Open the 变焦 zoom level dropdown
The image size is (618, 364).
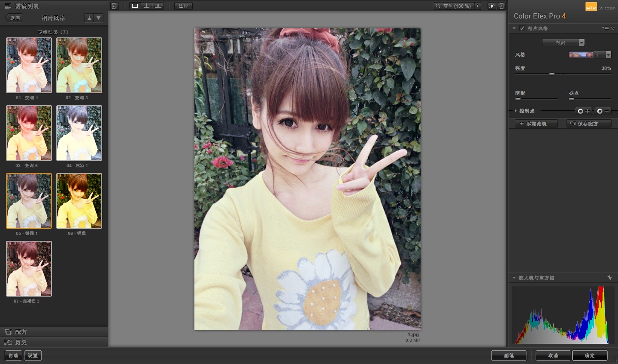point(477,6)
